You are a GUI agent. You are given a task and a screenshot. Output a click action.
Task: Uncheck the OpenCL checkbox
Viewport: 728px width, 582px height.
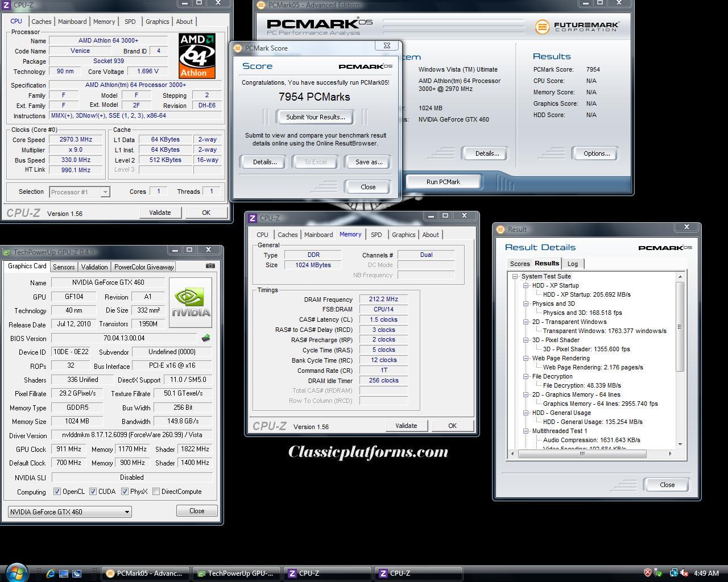tap(57, 492)
